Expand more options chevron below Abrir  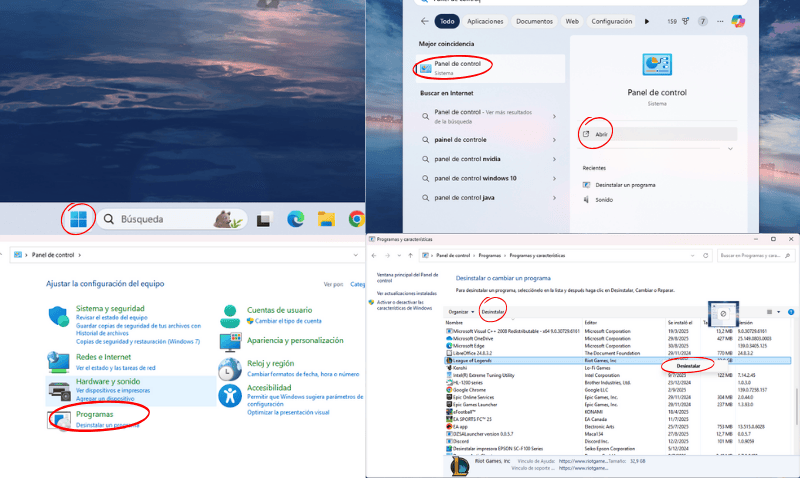click(730, 149)
